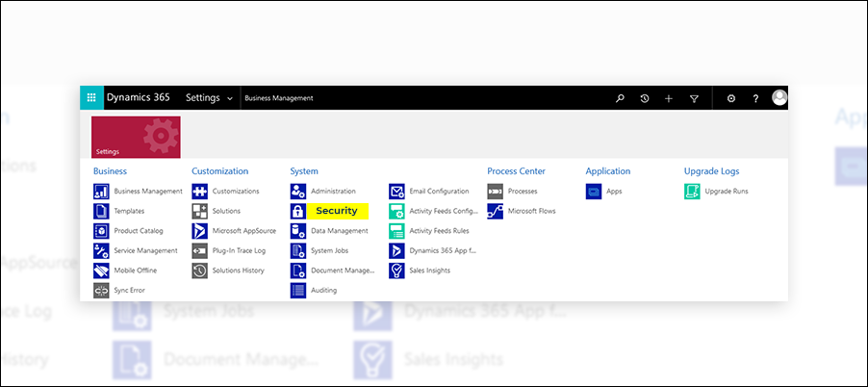Image resolution: width=868 pixels, height=387 pixels.
Task: Click the Sync Error icon
Action: [101, 290]
